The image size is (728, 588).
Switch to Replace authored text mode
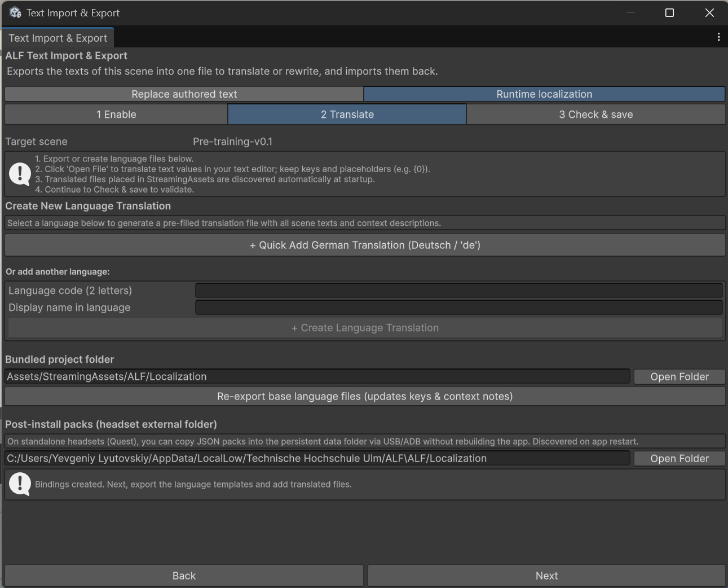184,94
